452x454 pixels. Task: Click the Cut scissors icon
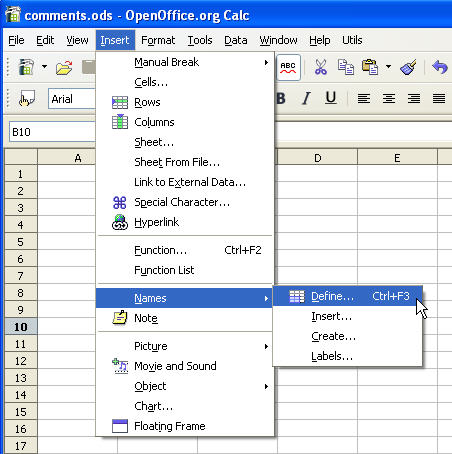pyautogui.click(x=321, y=67)
